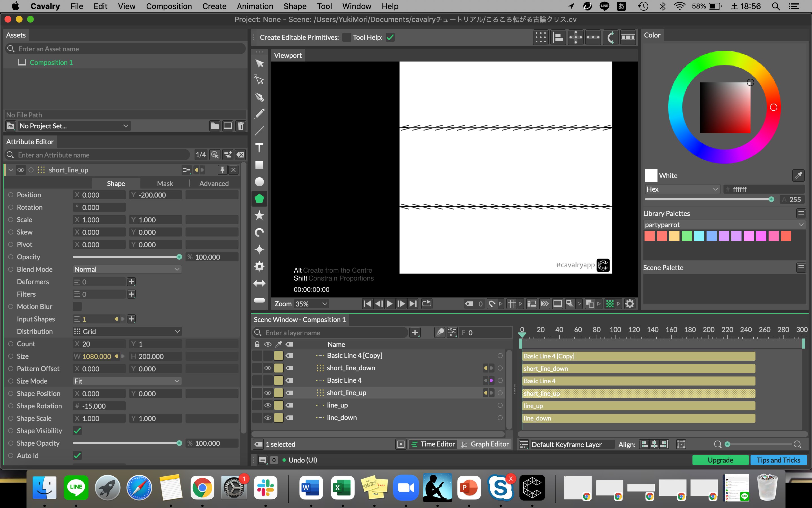Go to the first frame button

click(x=367, y=304)
